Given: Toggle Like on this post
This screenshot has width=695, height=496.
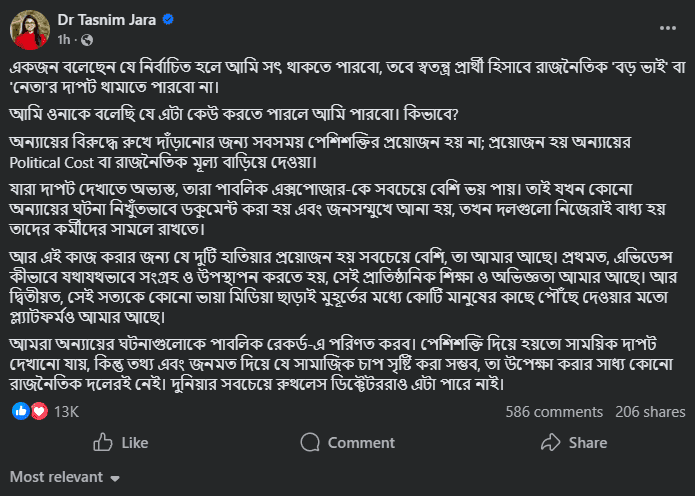Looking at the screenshot, I should click(120, 443).
